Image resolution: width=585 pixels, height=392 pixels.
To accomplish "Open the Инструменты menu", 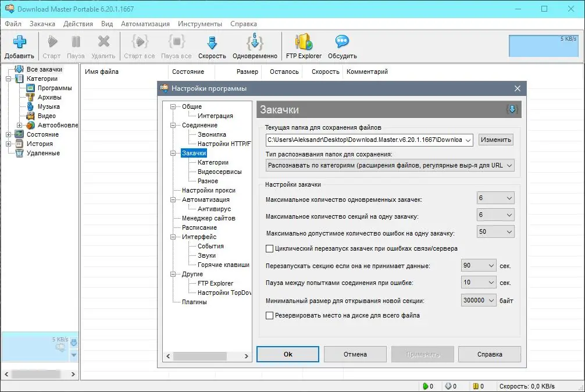I will point(201,24).
